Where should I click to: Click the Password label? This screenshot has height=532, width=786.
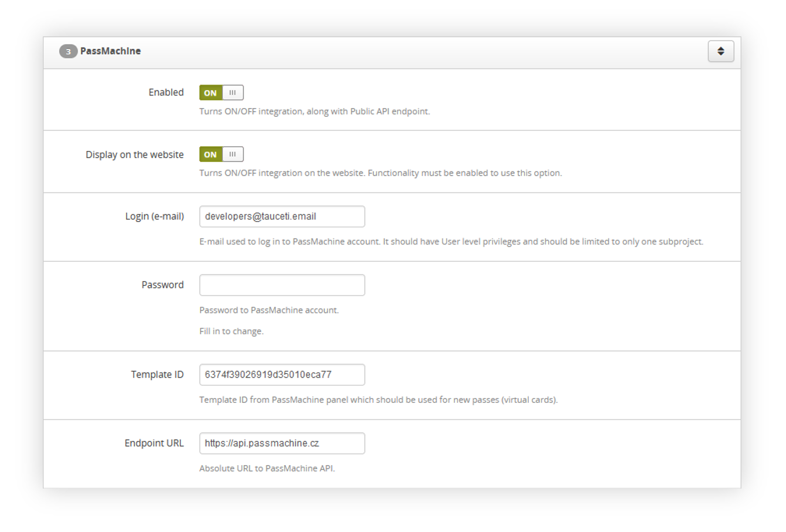(163, 285)
